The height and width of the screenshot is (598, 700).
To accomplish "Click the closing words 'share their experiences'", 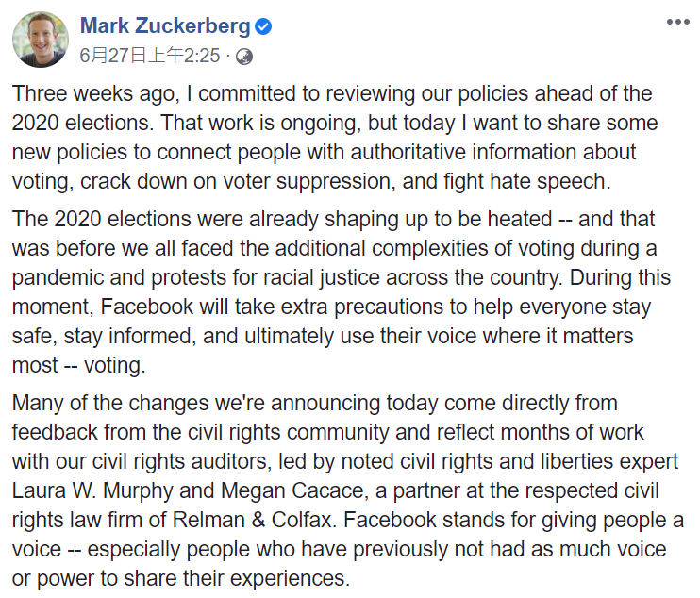I will (234, 578).
